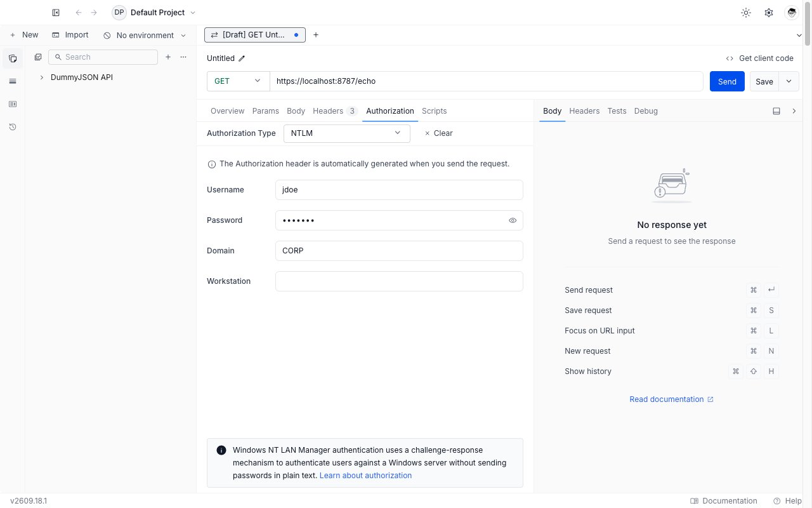Click the Domain field
This screenshot has width=812, height=508.
click(399, 251)
